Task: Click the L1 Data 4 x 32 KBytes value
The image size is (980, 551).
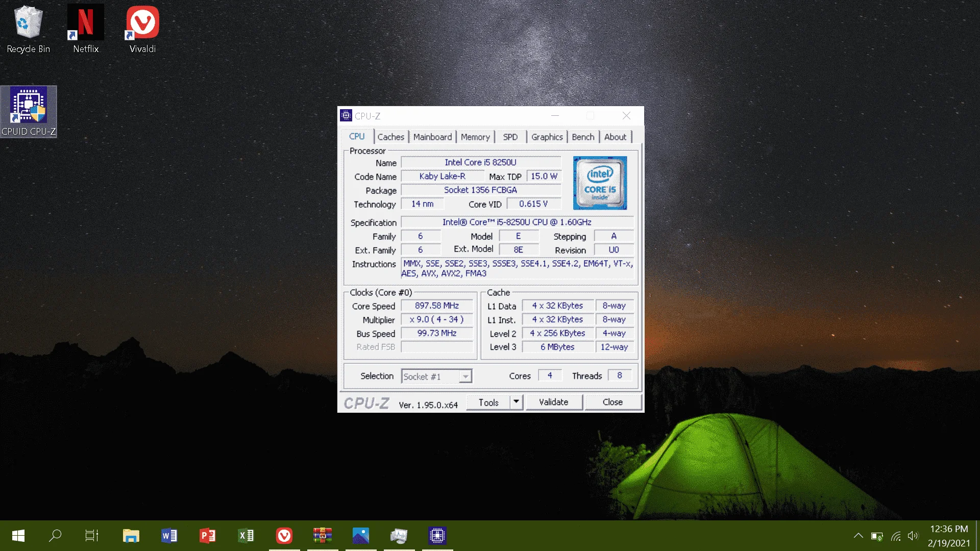Action: tap(557, 306)
